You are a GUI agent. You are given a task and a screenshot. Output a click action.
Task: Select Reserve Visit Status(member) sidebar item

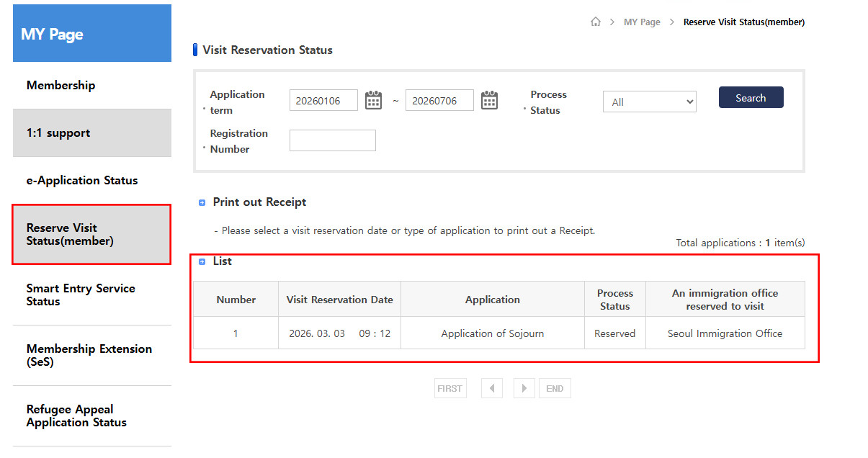[70, 234]
